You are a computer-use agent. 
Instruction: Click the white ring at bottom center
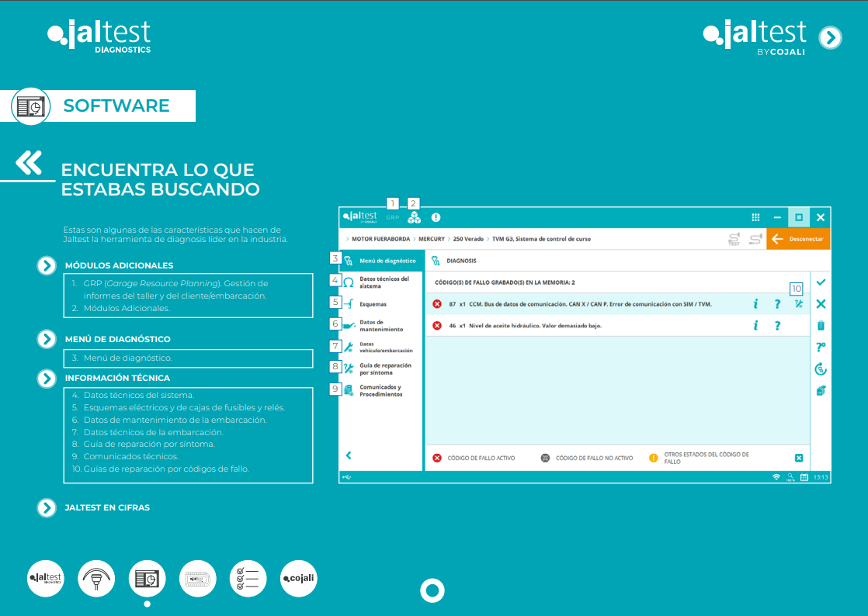coord(432,590)
